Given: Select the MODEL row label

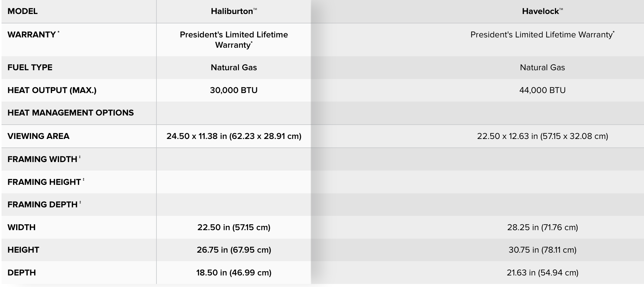Looking at the screenshot, I should [x=23, y=12].
